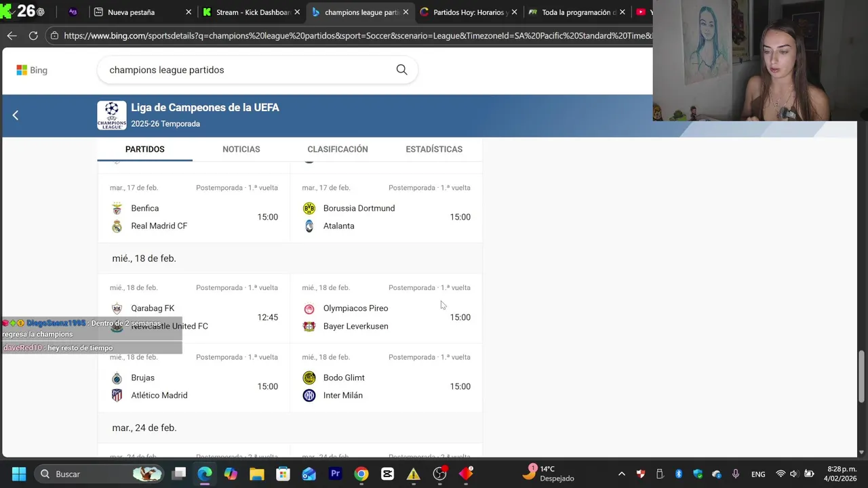Click the Real Madrid CF crest icon
Viewport: 868px width, 488px height.
[x=117, y=226]
